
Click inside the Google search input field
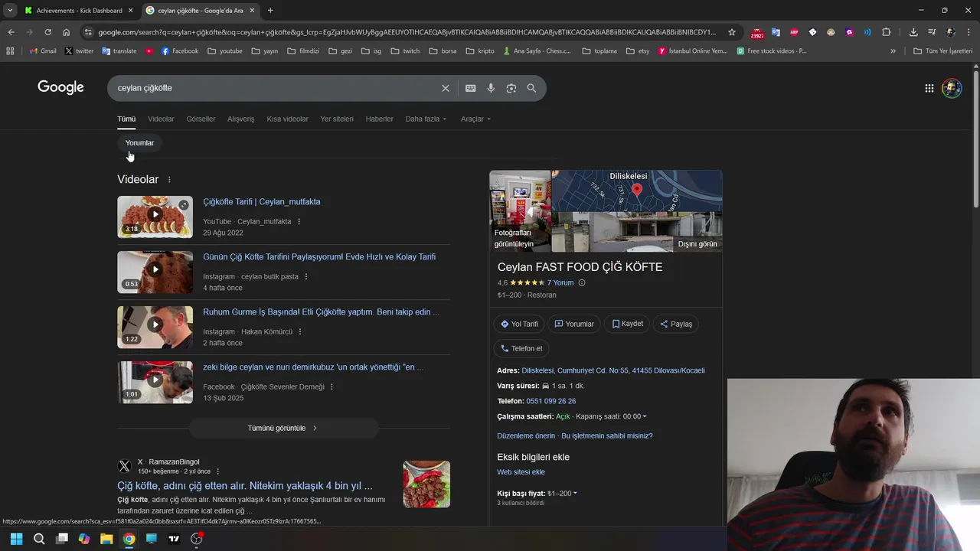tap(276, 88)
